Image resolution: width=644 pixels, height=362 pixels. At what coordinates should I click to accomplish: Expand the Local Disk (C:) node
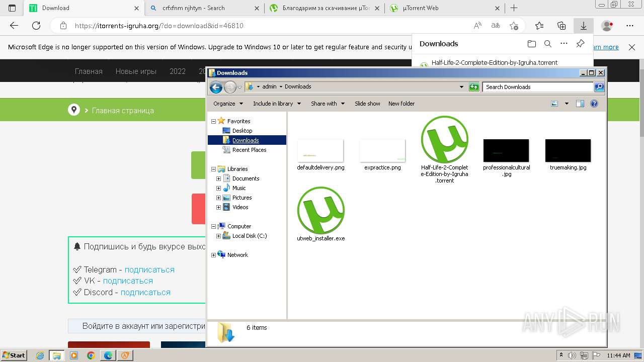click(x=218, y=236)
